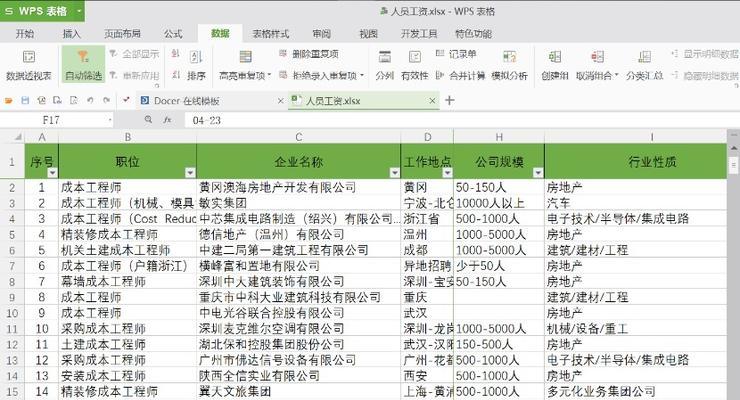Open the 数据透视表 pivot table tool
740x400 pixels.
click(28, 65)
